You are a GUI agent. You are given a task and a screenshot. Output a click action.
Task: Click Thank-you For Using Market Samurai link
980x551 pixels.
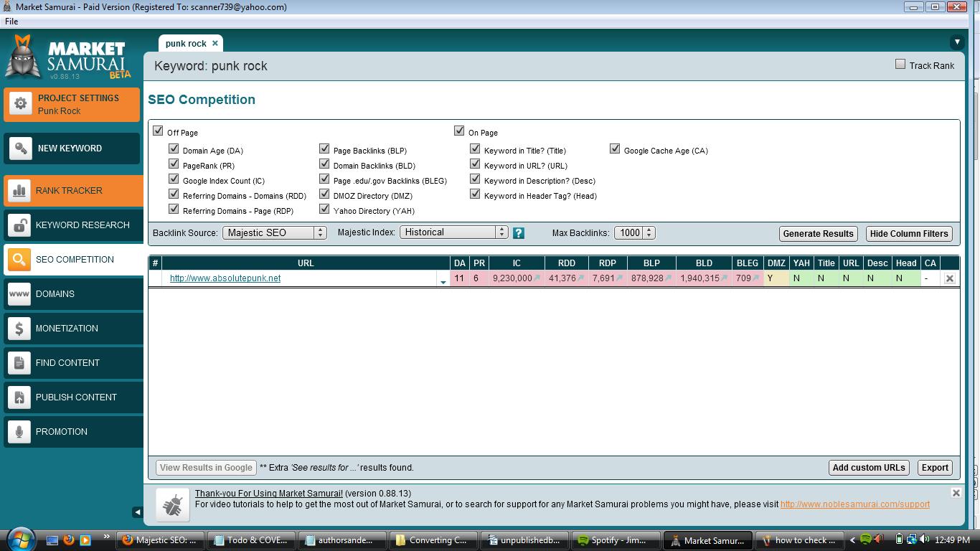point(268,494)
